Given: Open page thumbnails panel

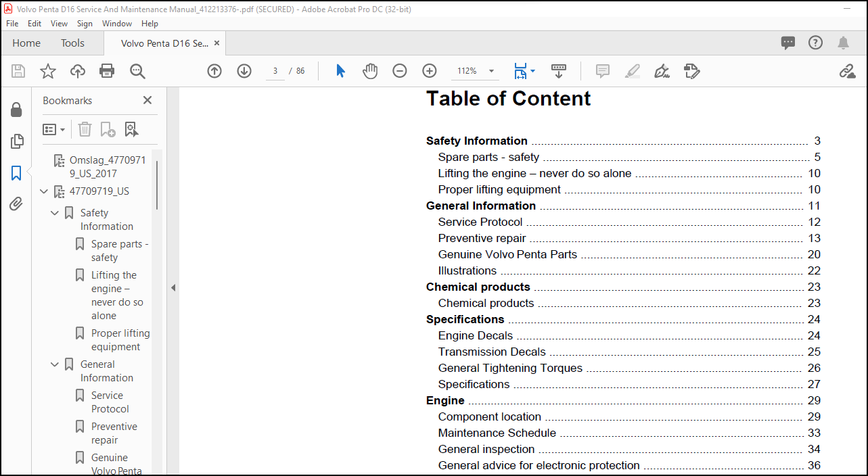Looking at the screenshot, I should pyautogui.click(x=16, y=141).
